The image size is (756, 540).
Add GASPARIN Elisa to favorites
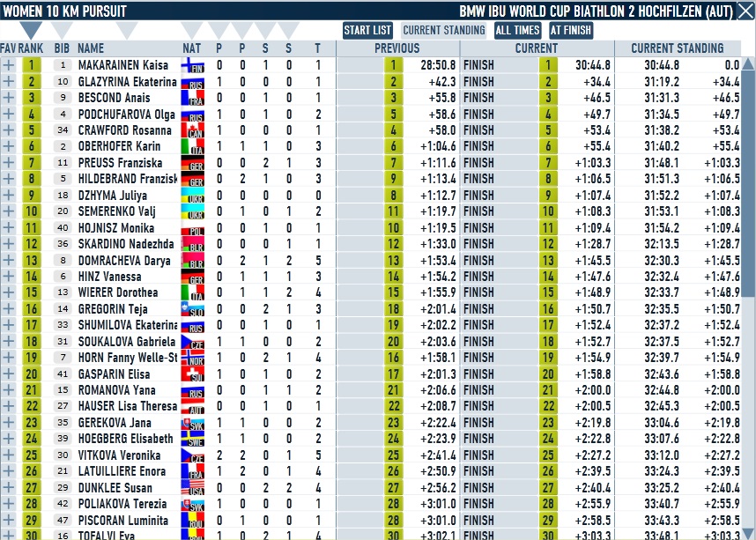click(x=8, y=374)
